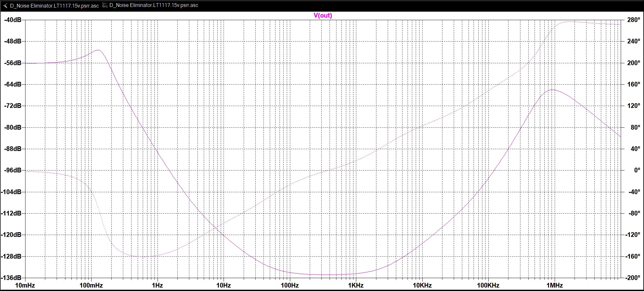This screenshot has width=644, height=291.
Task: Click the -56dB magnitude axis label
Action: [13, 63]
